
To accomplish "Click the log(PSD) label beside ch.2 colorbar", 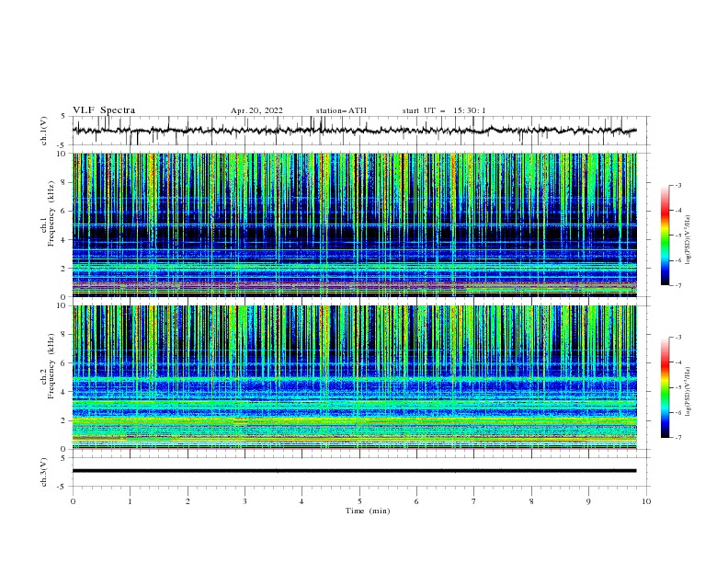I will click(688, 392).
